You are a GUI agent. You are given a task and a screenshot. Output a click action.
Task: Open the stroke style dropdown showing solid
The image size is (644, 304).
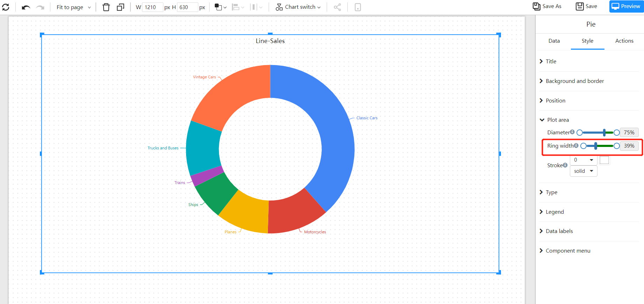[x=583, y=171]
